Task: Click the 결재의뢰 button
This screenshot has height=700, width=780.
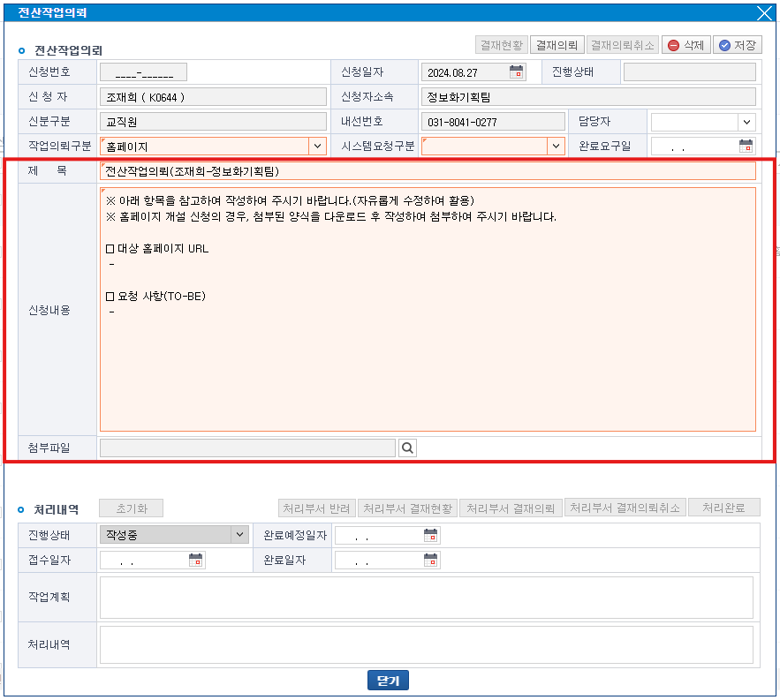Action: 557,45
